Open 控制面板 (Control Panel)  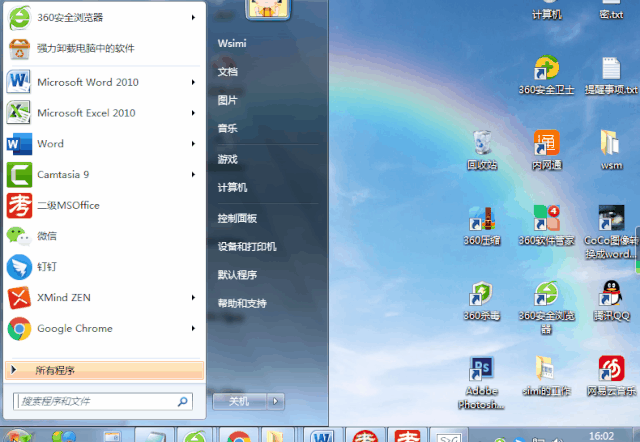click(237, 218)
